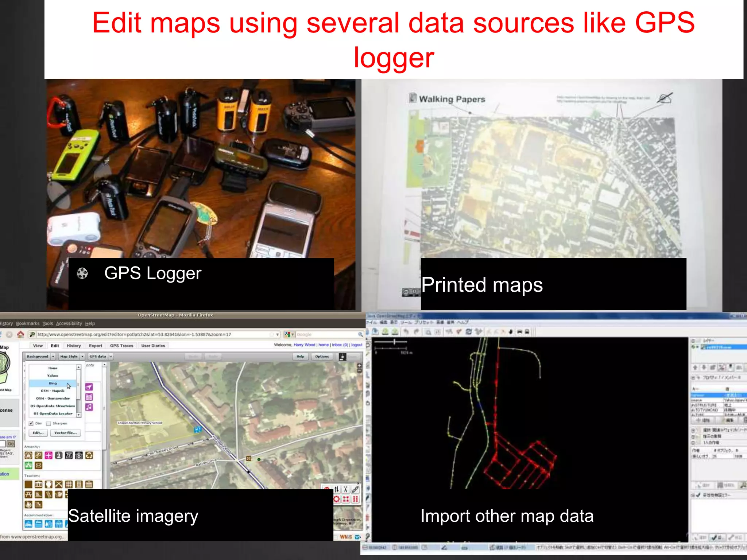Open Firefox Tools menu
This screenshot has width=747, height=560.
[48, 323]
